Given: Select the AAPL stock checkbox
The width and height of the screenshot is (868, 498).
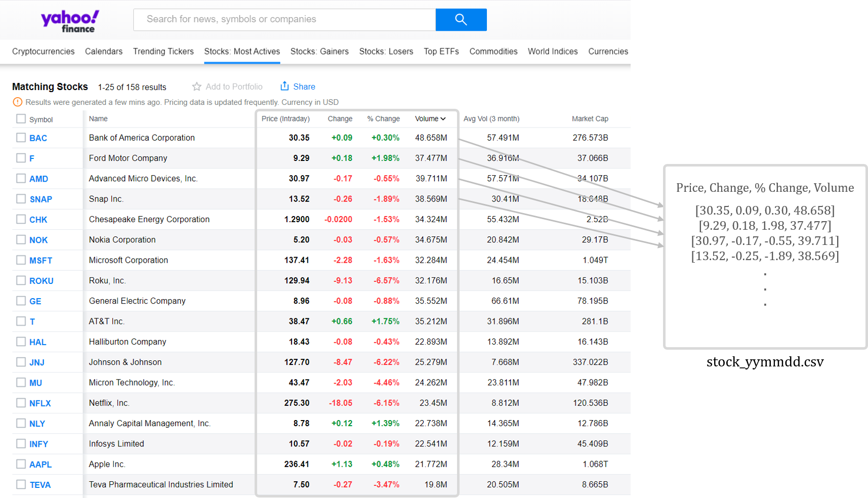Looking at the screenshot, I should tap(21, 464).
